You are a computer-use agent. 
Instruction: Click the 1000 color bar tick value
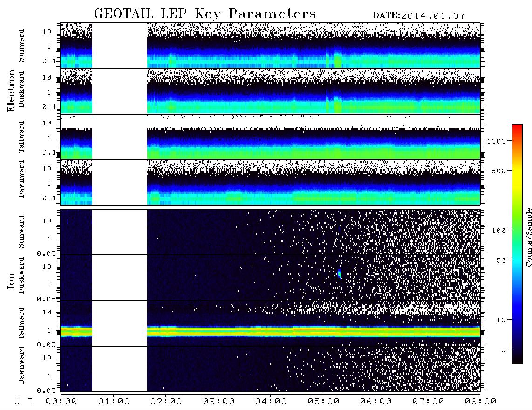496,141
